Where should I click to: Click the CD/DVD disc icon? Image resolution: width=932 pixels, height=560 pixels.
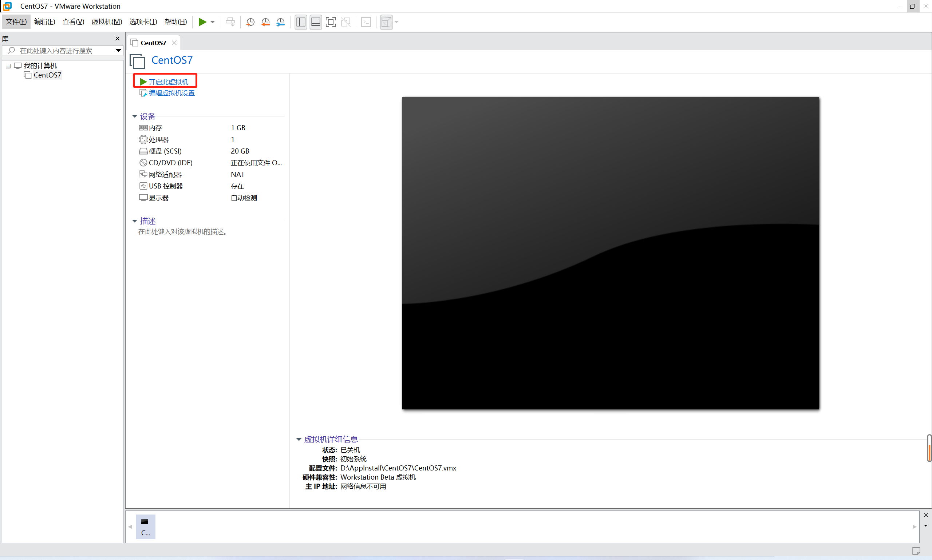click(x=143, y=163)
